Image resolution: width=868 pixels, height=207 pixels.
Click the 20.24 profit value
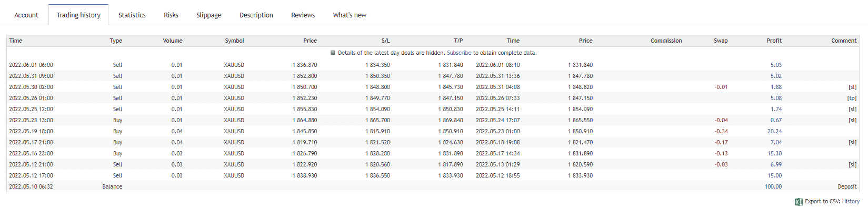774,131
